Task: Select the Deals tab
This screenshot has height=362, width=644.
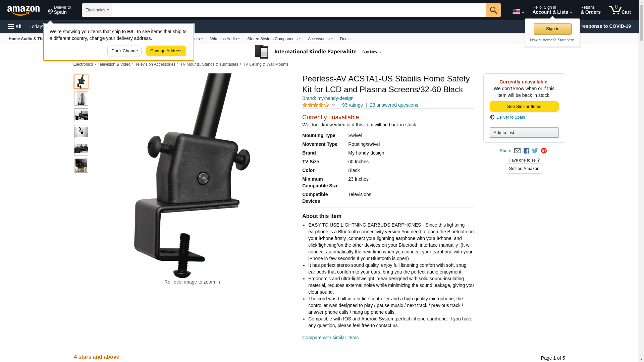Action: (x=345, y=39)
